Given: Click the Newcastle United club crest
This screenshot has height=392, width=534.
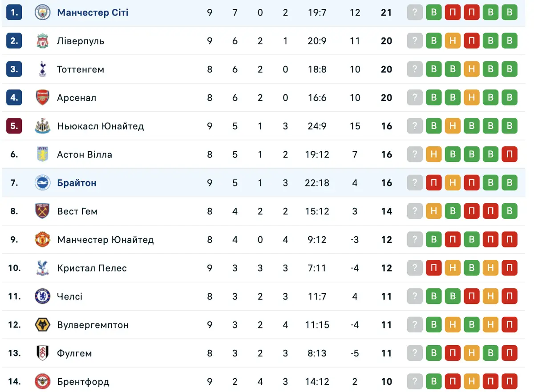Looking at the screenshot, I should pos(43,126).
